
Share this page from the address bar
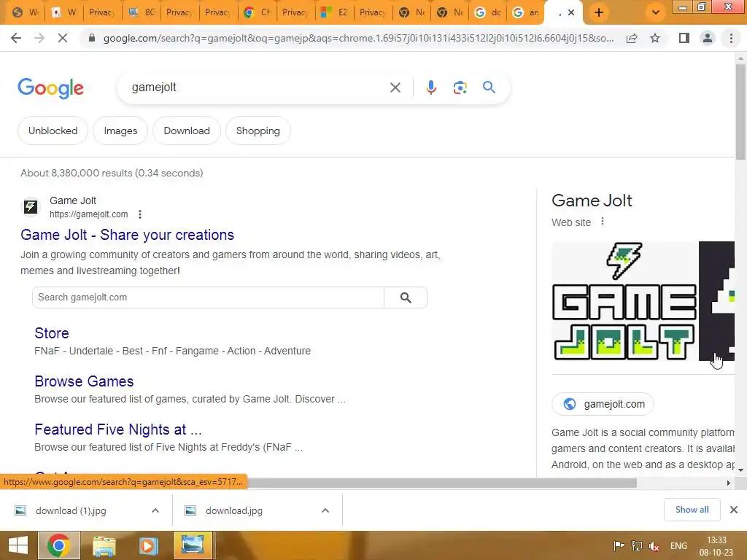tap(632, 38)
